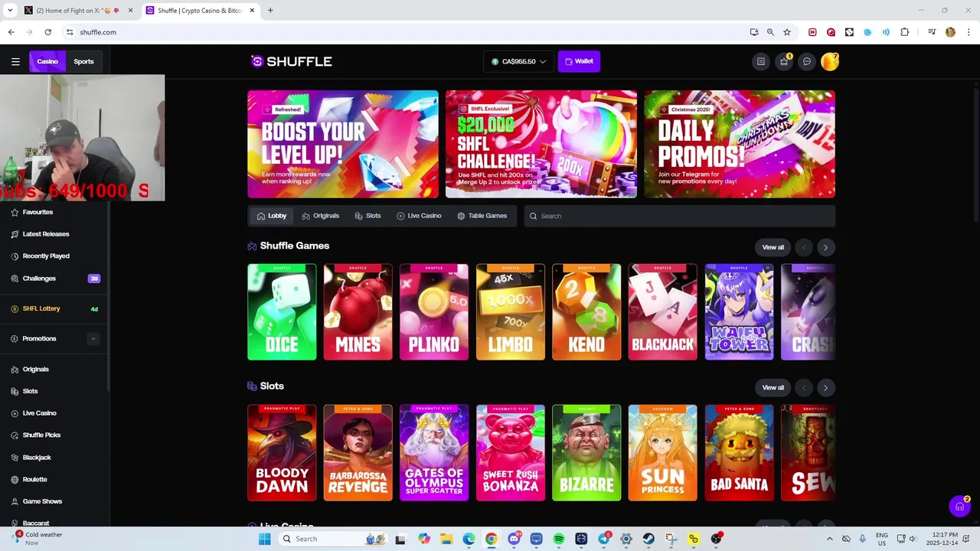Click the Shuffle logo

(x=291, y=61)
